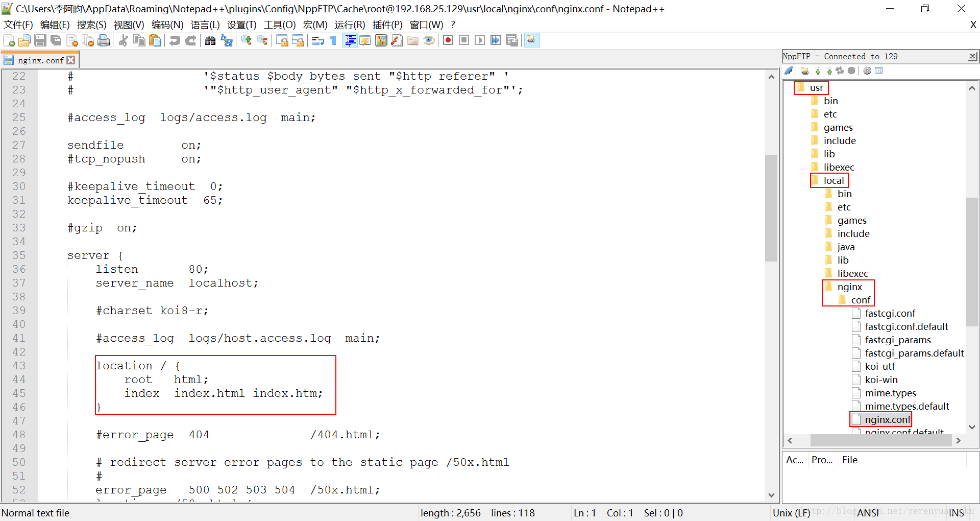Toggle synchronized horizontal scrolling
This screenshot has width=980, height=521.
tap(298, 40)
